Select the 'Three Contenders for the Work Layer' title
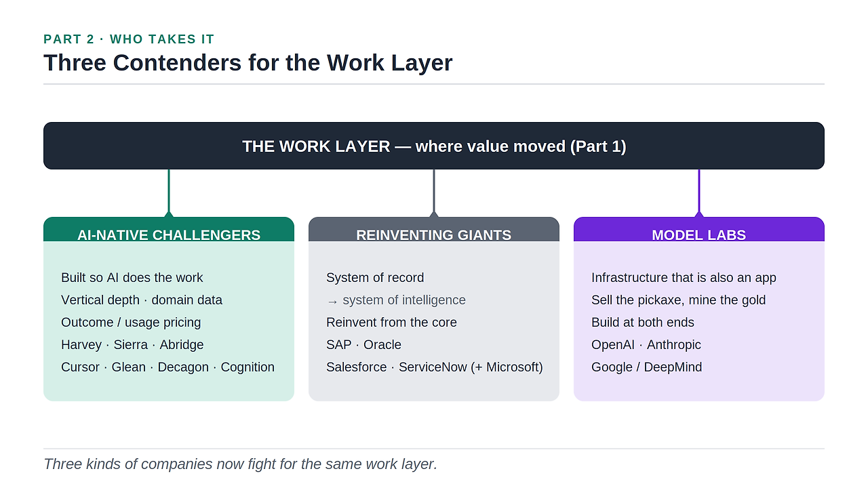This screenshot has width=868, height=488. tap(248, 63)
